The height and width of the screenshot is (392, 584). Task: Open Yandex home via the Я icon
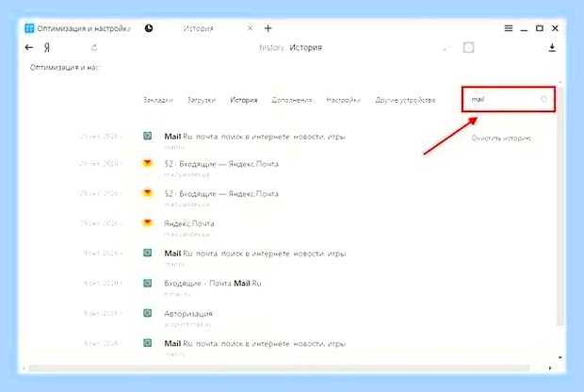pyautogui.click(x=47, y=48)
